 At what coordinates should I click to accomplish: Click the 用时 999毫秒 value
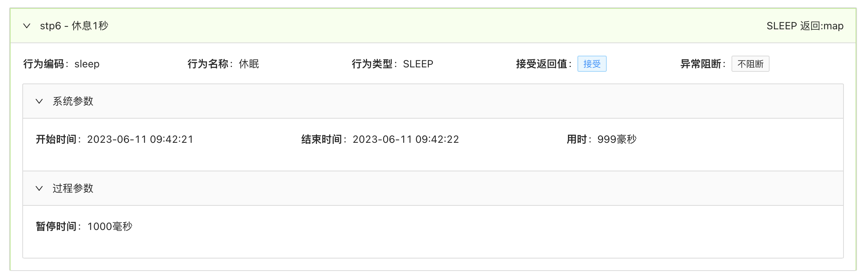(x=617, y=139)
